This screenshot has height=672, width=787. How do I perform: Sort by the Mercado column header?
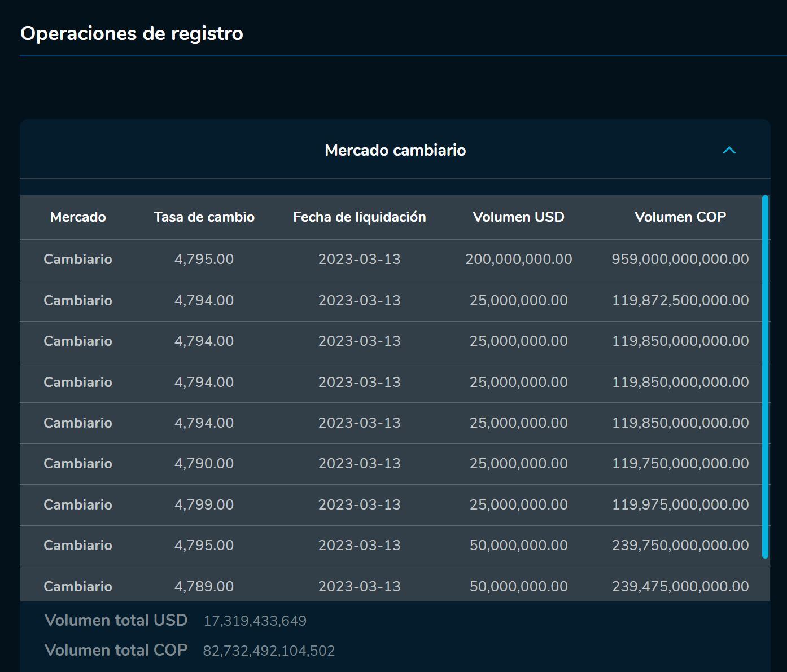tap(78, 217)
